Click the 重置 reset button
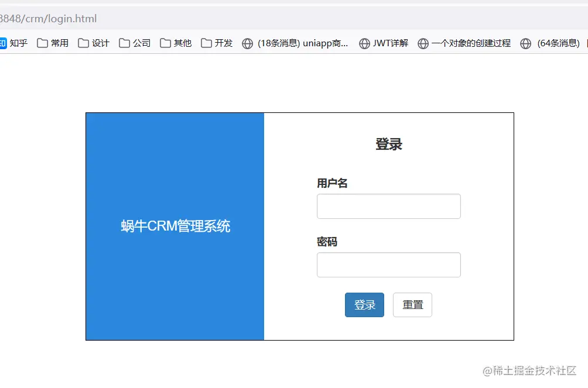Screen dimensions: 588x388 coord(412,304)
